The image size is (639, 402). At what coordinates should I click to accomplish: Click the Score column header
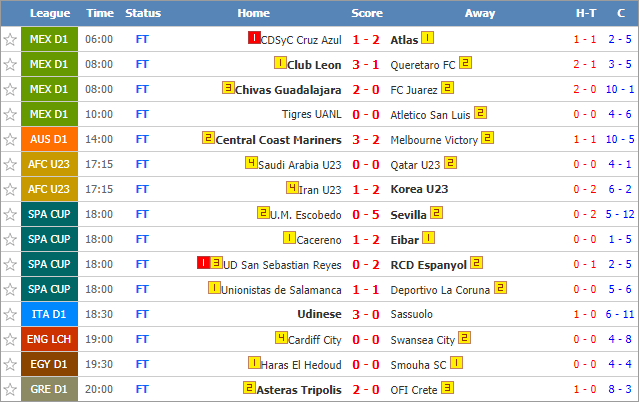coord(367,13)
